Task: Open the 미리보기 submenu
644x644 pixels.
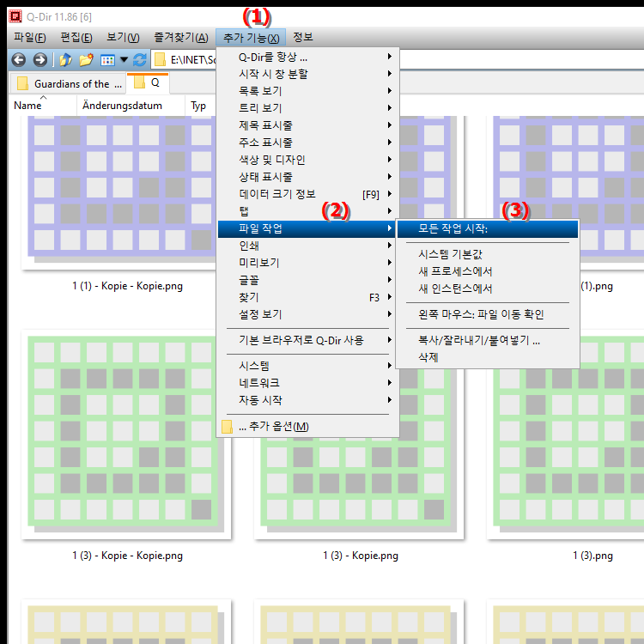Action: click(307, 263)
